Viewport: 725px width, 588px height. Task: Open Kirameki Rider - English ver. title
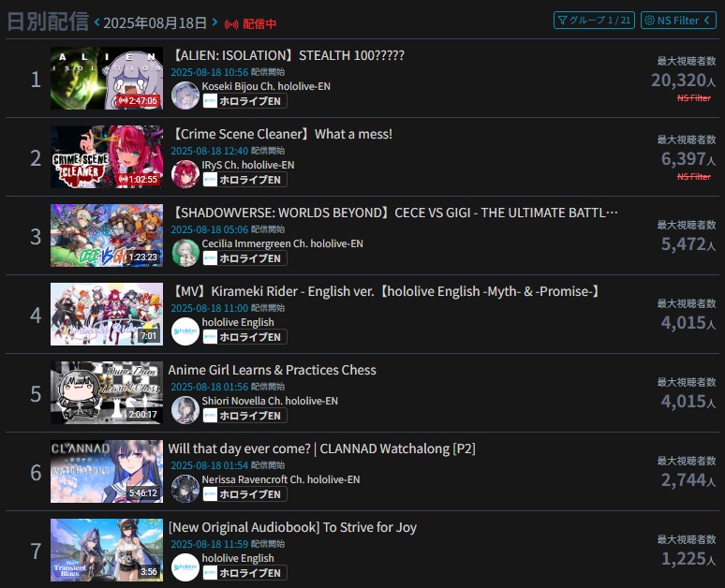click(x=385, y=291)
